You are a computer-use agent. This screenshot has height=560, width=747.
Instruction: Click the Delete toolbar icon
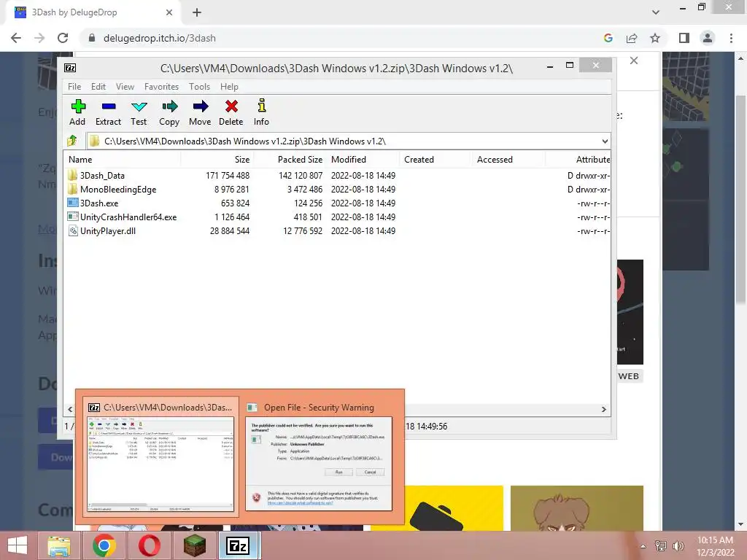click(x=231, y=106)
